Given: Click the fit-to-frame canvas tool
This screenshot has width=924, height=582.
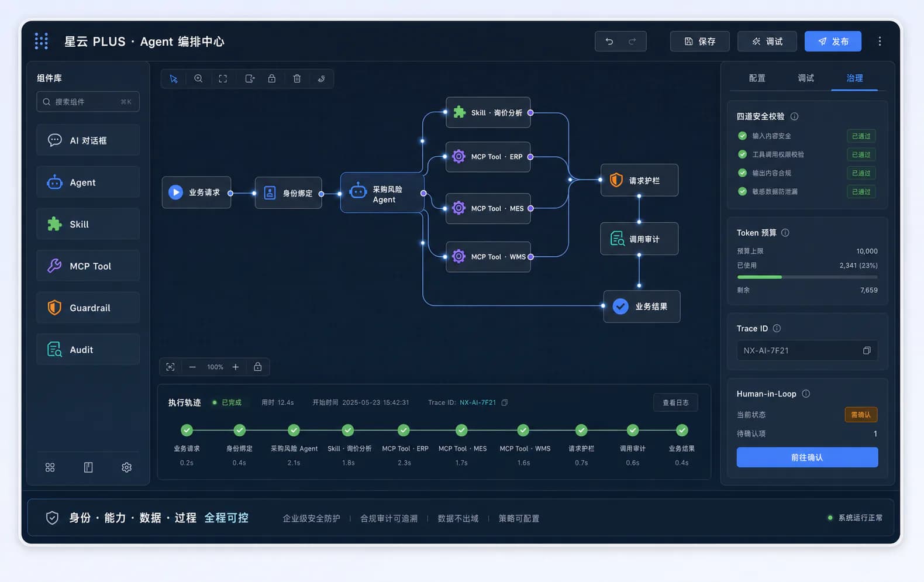Looking at the screenshot, I should (x=223, y=79).
